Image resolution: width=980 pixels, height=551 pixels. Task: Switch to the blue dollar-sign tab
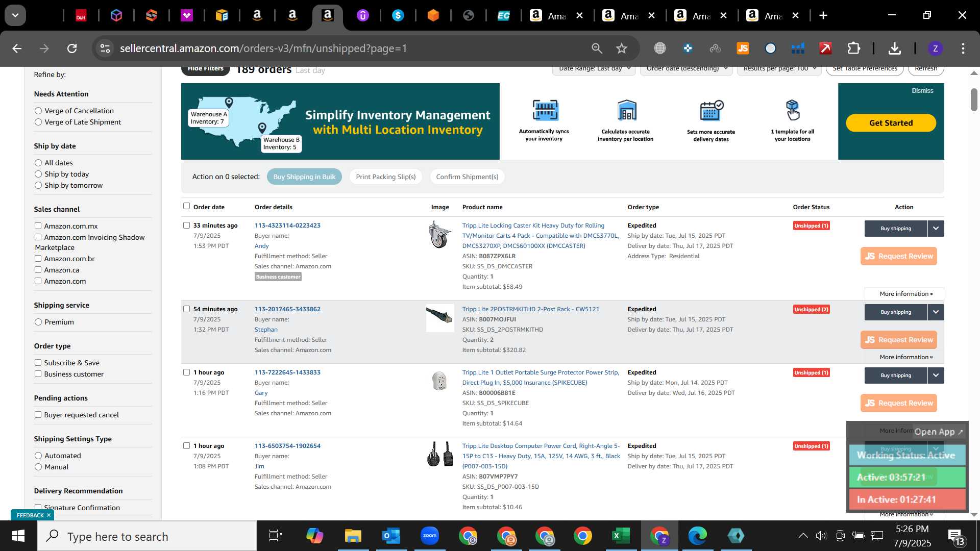[398, 15]
